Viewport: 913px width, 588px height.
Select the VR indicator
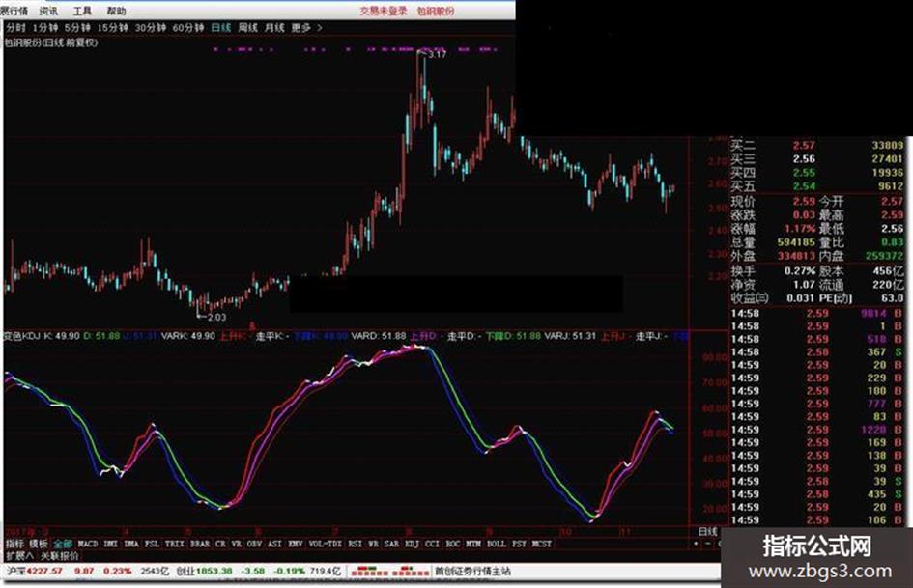click(237, 544)
